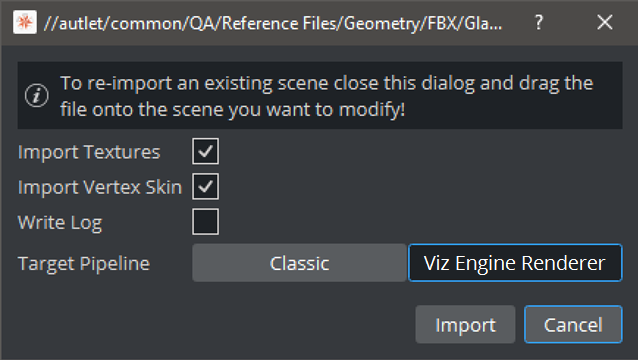Image resolution: width=638 pixels, height=360 pixels.
Task: Click the checkmark inside Import Textures box
Action: (x=205, y=151)
